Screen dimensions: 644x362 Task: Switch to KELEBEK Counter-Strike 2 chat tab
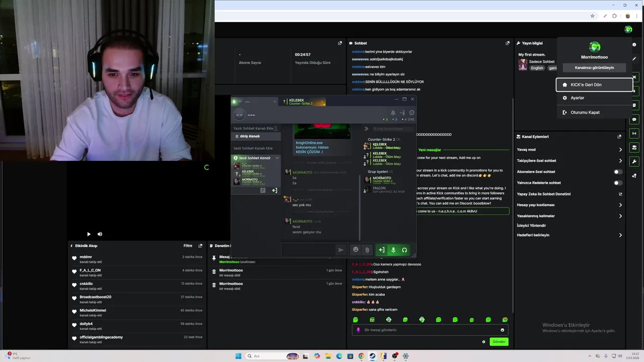click(x=304, y=102)
